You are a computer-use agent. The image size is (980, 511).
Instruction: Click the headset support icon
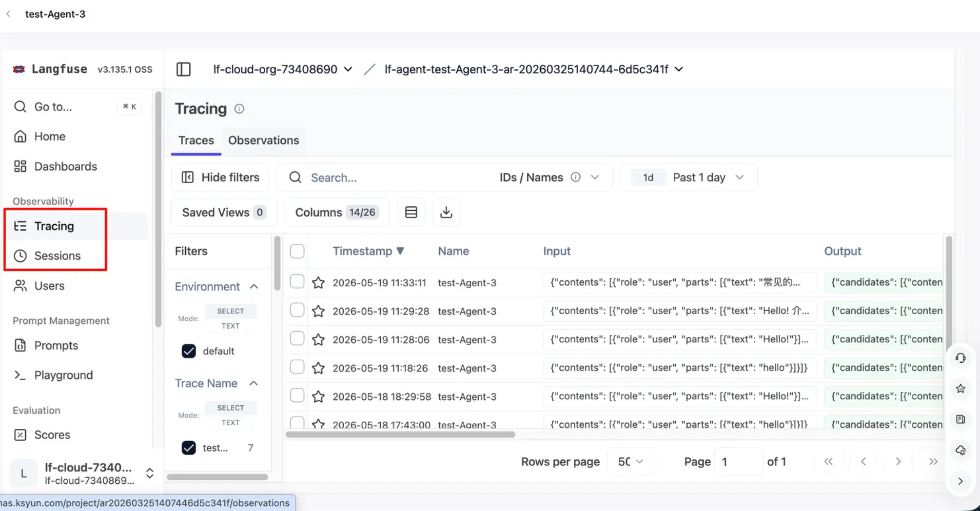coord(960,358)
